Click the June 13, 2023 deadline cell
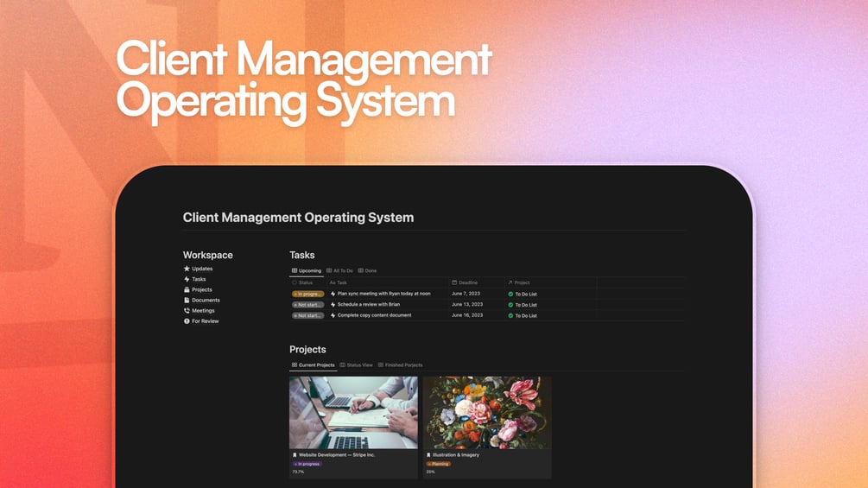This screenshot has width=868, height=488. [x=467, y=304]
